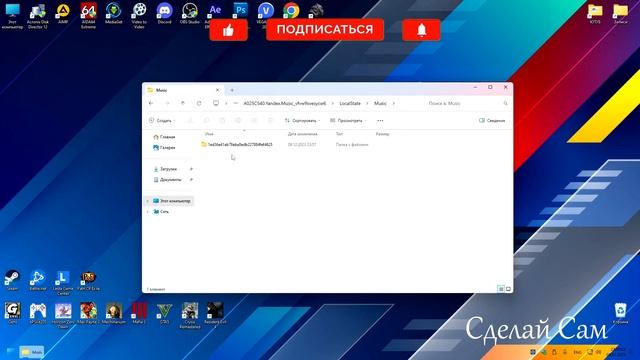Launch Photoshop desktop shortcut
640x360 pixels.
coord(240,10)
